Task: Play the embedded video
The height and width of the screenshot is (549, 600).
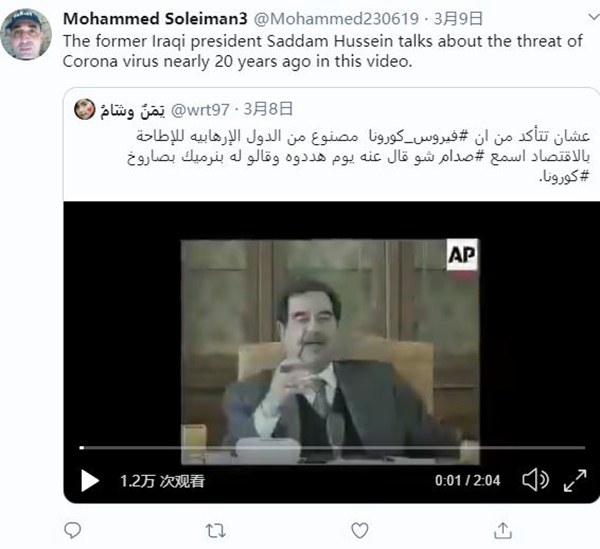Action: [x=90, y=481]
